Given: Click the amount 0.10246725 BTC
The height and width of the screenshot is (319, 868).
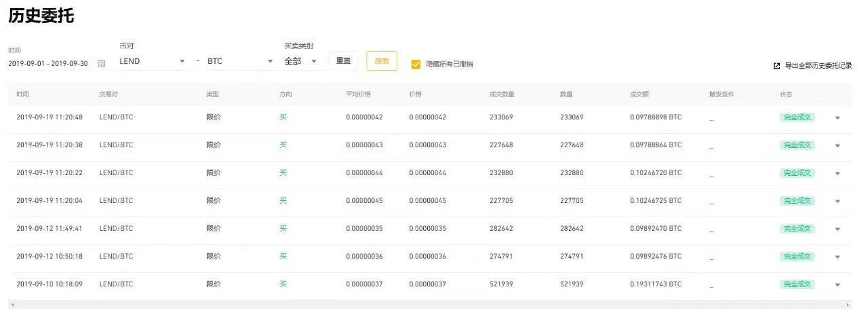Looking at the screenshot, I should click(x=656, y=201).
